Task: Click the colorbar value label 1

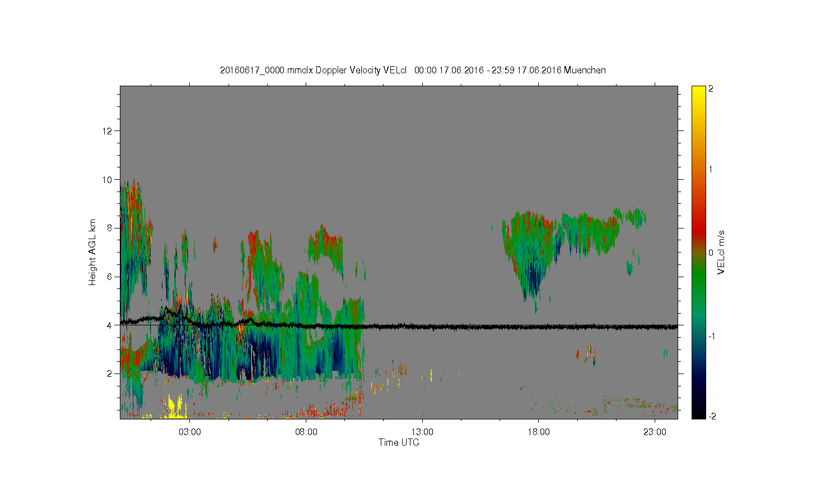Action: [x=711, y=169]
